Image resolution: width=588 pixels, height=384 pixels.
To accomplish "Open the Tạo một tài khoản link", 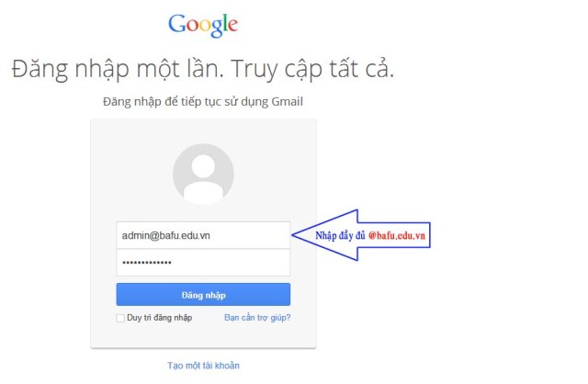I will [x=203, y=366].
